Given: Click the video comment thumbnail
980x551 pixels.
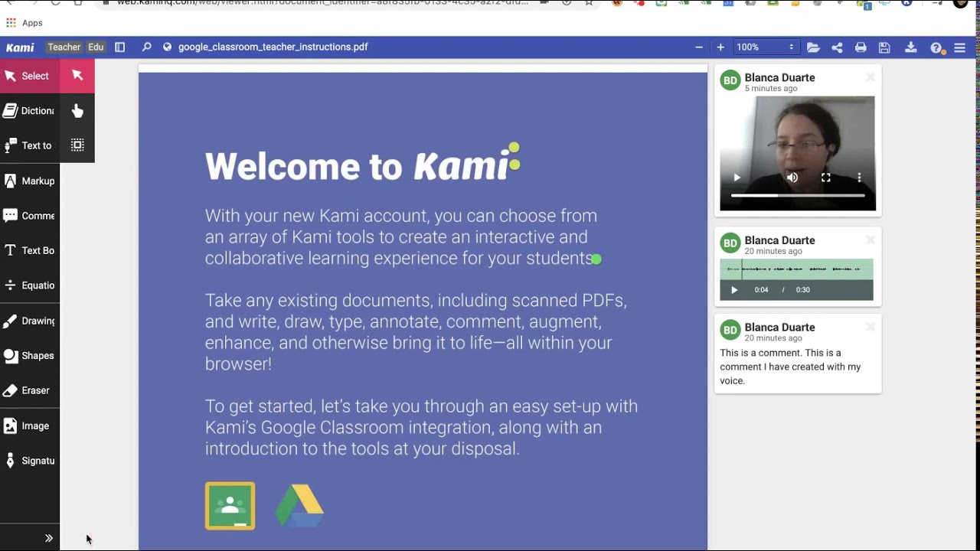Looking at the screenshot, I should tap(797, 153).
